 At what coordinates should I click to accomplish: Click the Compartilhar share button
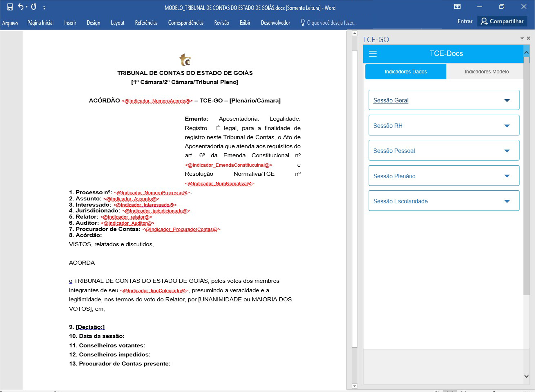[502, 21]
